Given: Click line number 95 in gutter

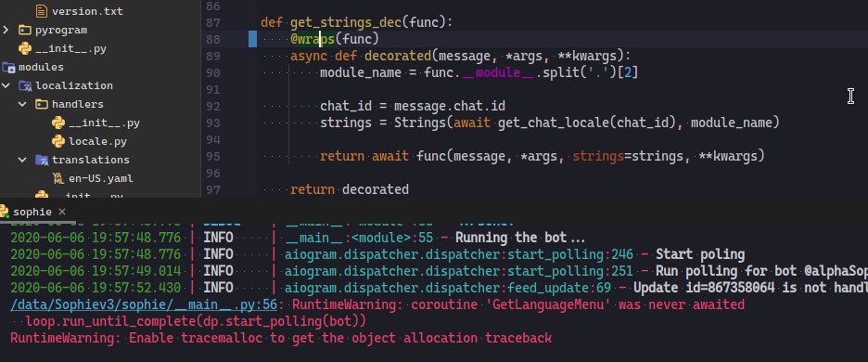Looking at the screenshot, I should [212, 156].
